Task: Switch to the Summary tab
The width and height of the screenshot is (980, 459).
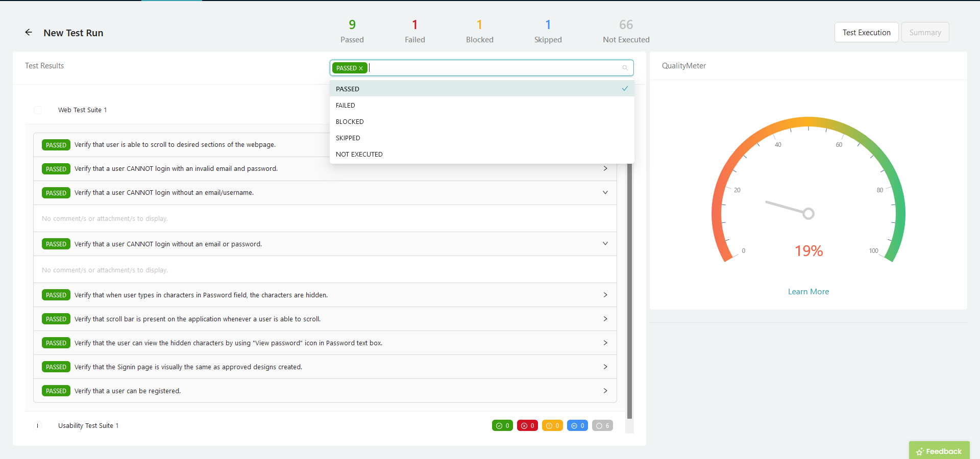Action: (925, 32)
